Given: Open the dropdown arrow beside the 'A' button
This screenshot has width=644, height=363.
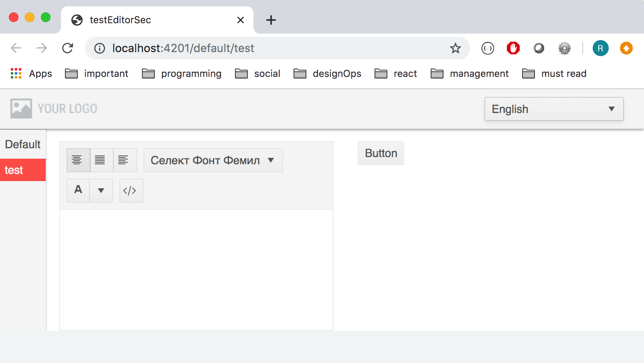Looking at the screenshot, I should (x=101, y=190).
